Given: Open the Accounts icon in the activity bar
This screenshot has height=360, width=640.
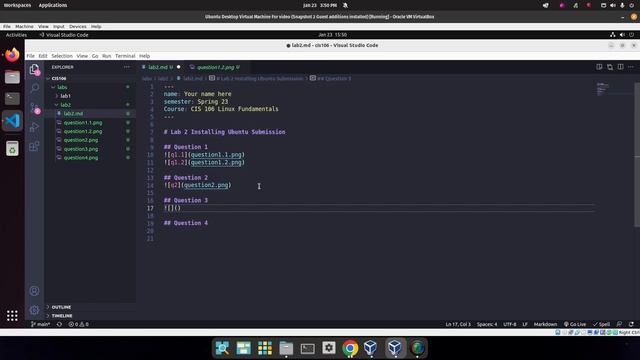Looking at the screenshot, I should tap(35, 291).
